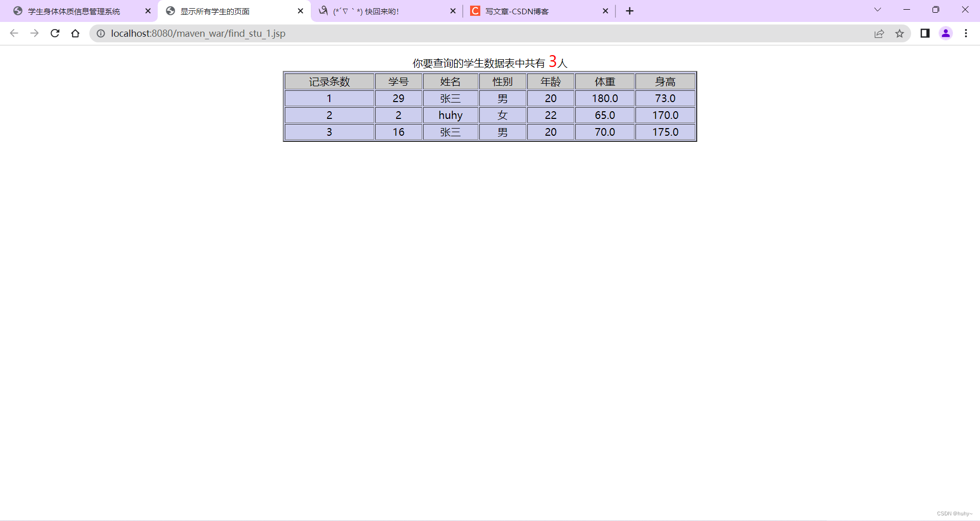Image resolution: width=980 pixels, height=521 pixels.
Task: Close the 快回来哟! tab
Action: coord(453,11)
